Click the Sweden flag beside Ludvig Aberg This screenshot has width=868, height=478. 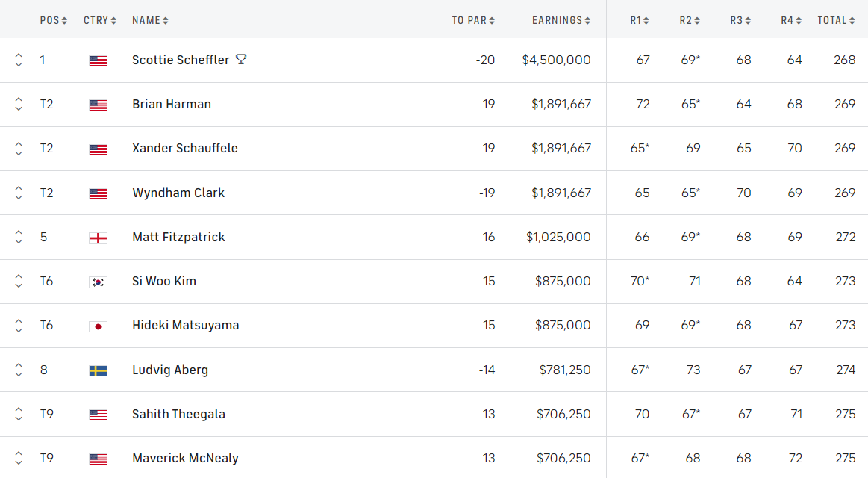[x=98, y=370]
